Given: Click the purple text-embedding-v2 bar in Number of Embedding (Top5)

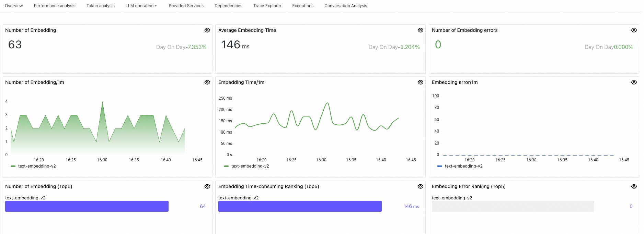Looking at the screenshot, I should tap(87, 206).
